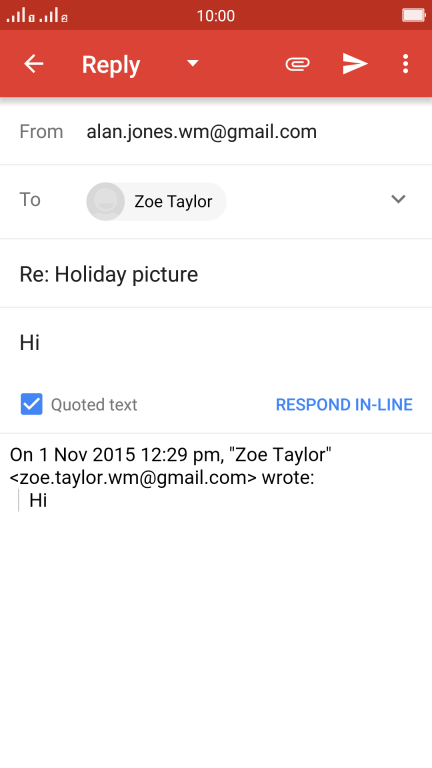Select the Zoe Taylor recipient chip
Screen dimensions: 432x768
coord(156,201)
